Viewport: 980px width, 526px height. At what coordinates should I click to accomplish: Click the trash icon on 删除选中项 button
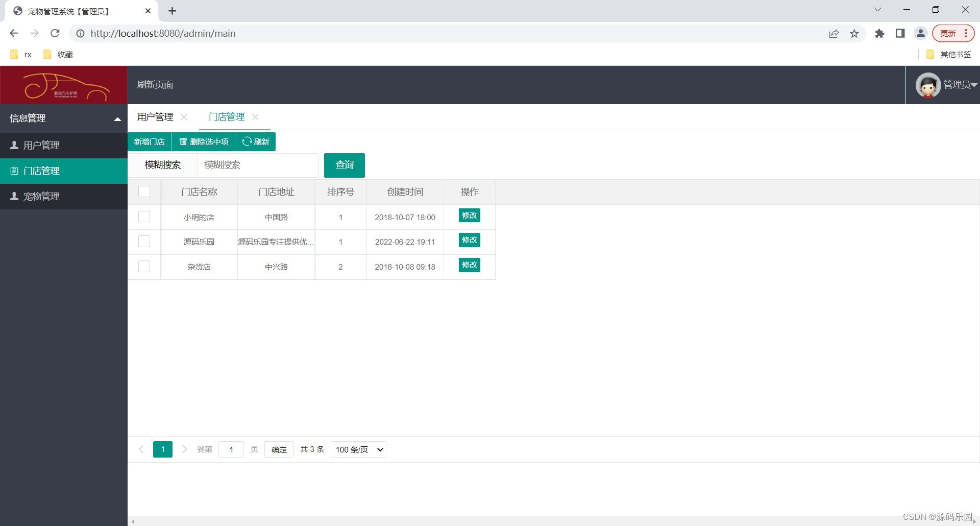(x=184, y=141)
